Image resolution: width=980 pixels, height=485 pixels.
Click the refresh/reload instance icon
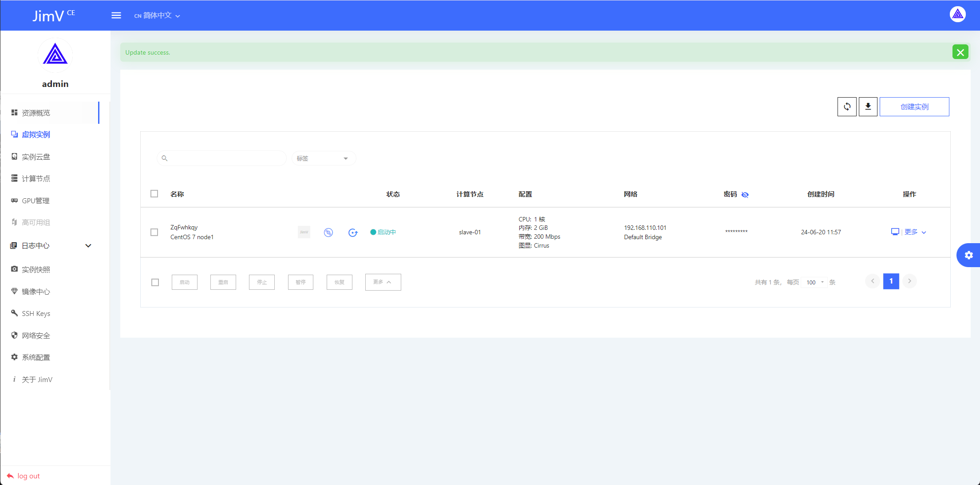point(847,106)
